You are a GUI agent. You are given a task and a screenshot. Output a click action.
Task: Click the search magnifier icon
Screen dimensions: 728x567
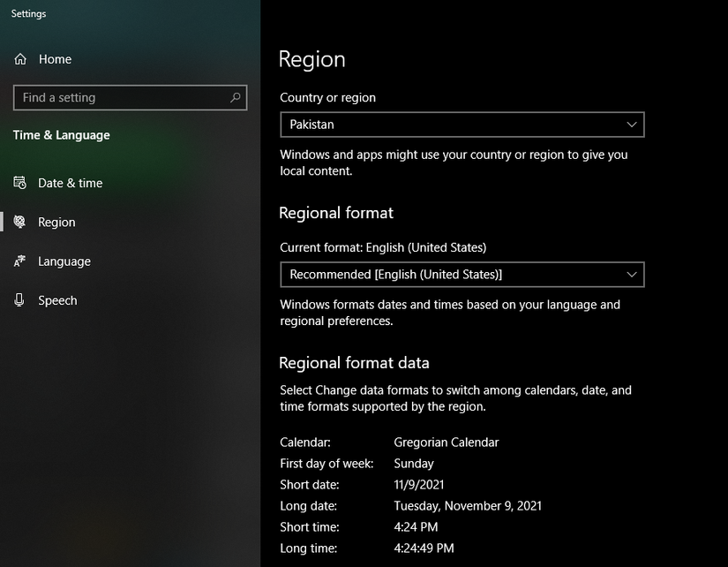236,97
